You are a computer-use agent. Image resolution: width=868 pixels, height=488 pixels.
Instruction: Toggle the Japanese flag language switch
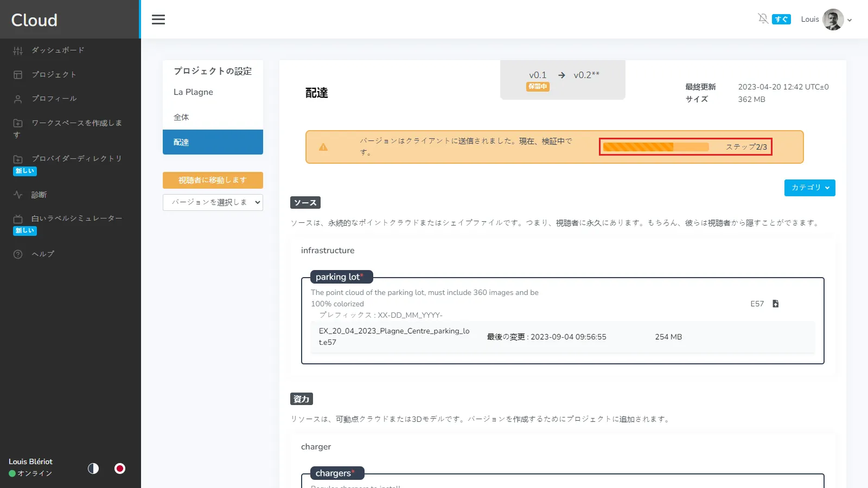(x=120, y=468)
